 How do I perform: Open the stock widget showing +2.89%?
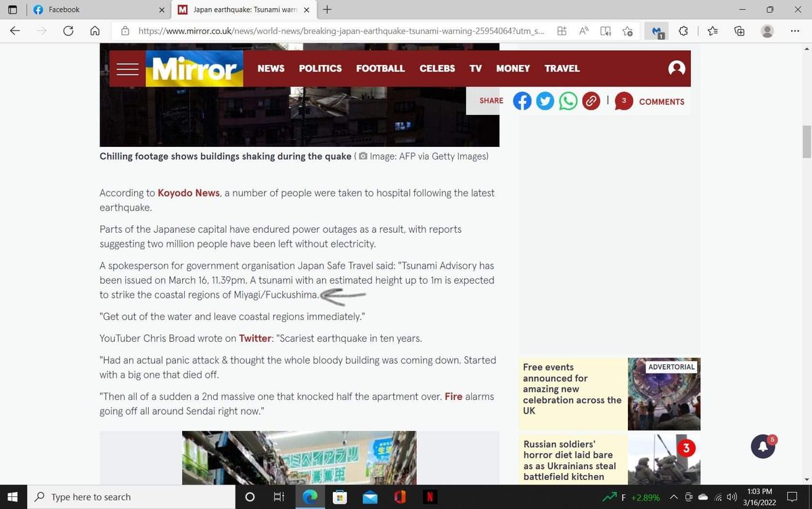(x=631, y=497)
